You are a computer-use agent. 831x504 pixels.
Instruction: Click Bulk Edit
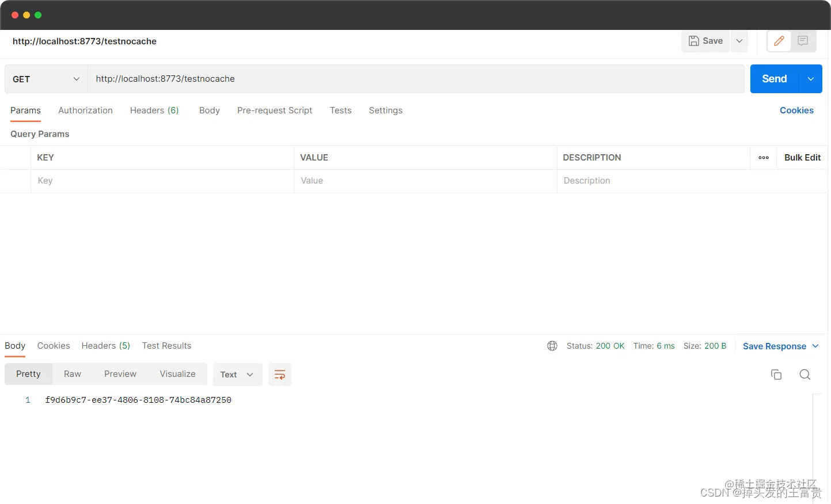tap(802, 158)
